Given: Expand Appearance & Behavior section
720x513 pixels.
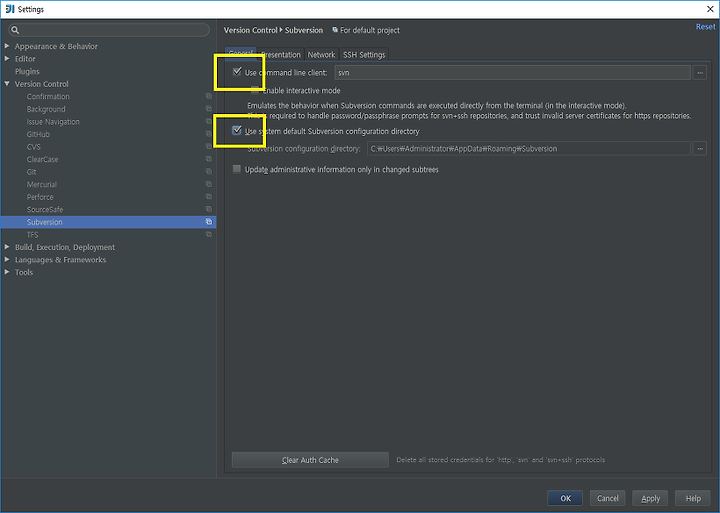Looking at the screenshot, I should pyautogui.click(x=7, y=46).
